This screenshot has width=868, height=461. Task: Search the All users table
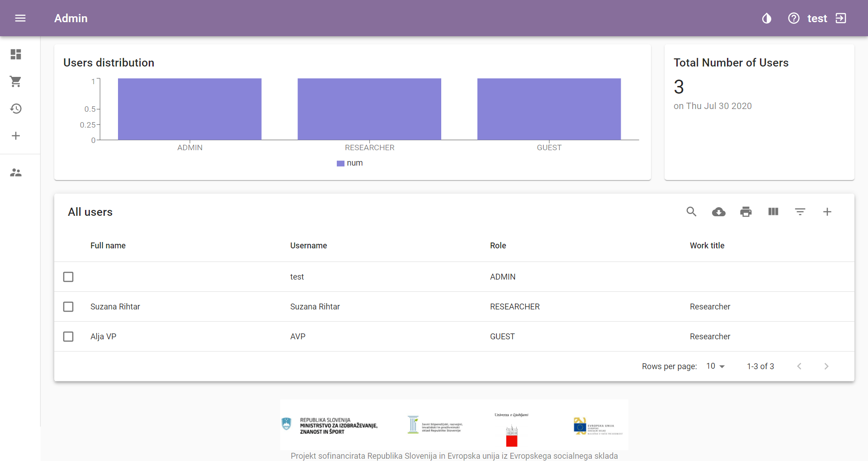pyautogui.click(x=691, y=212)
